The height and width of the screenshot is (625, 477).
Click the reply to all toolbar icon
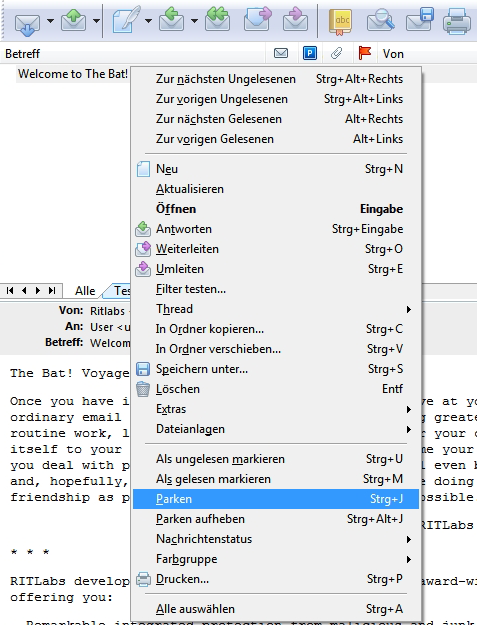tap(218, 19)
